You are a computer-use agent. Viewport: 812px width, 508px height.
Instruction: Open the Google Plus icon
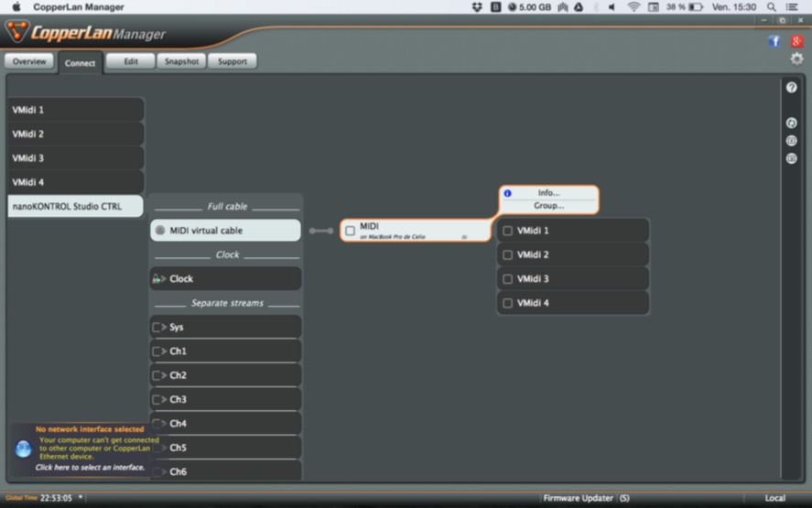(796, 41)
